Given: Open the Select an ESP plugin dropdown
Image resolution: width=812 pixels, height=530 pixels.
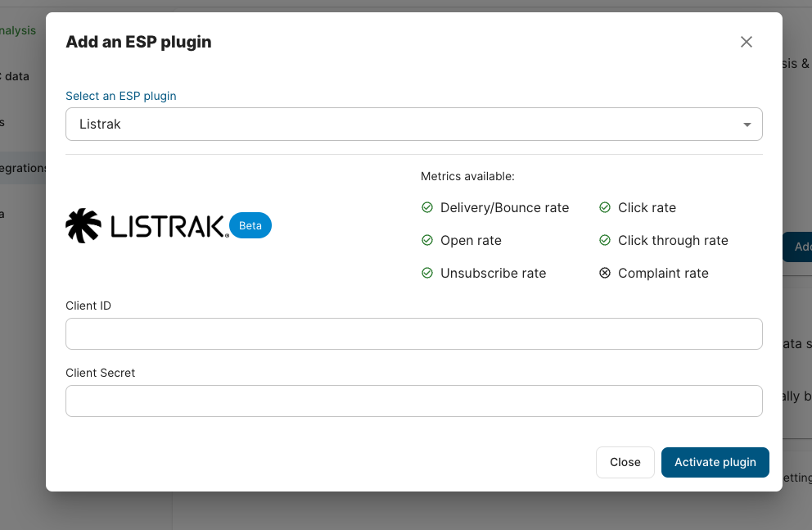Looking at the screenshot, I should [x=413, y=125].
